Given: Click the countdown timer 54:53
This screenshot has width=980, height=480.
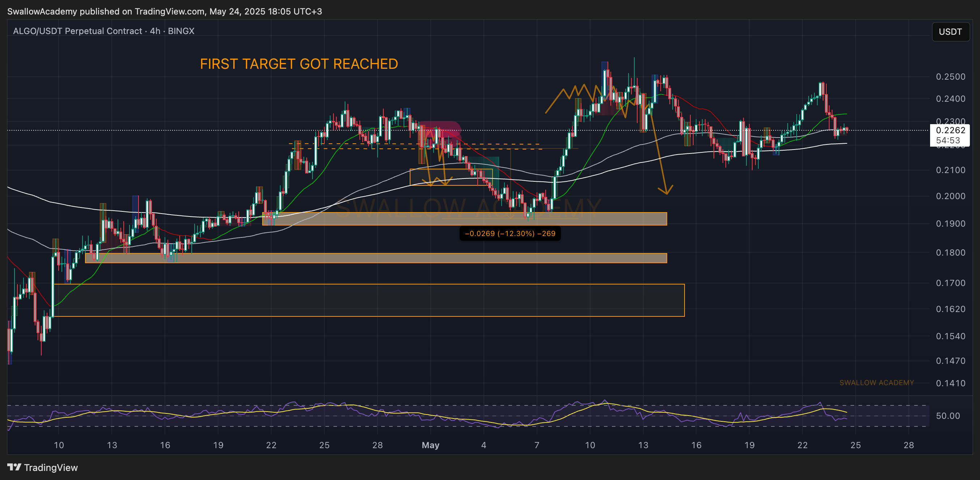Looking at the screenshot, I should (948, 140).
